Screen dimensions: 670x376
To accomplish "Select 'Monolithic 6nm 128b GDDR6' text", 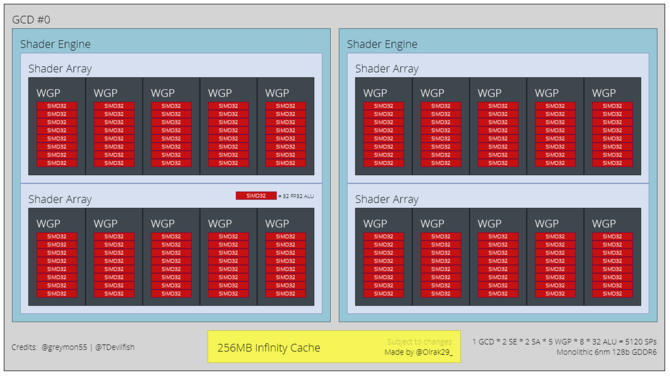I will coord(606,352).
